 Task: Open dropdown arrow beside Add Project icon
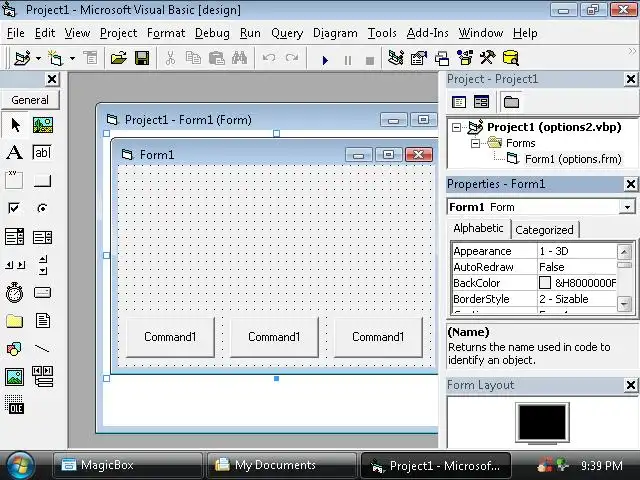38,59
